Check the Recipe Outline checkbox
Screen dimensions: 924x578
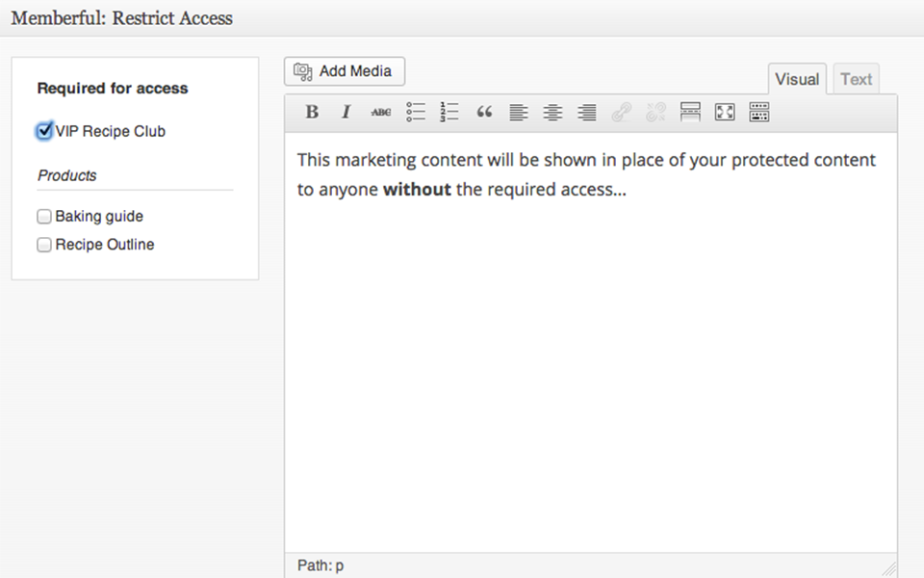click(44, 245)
